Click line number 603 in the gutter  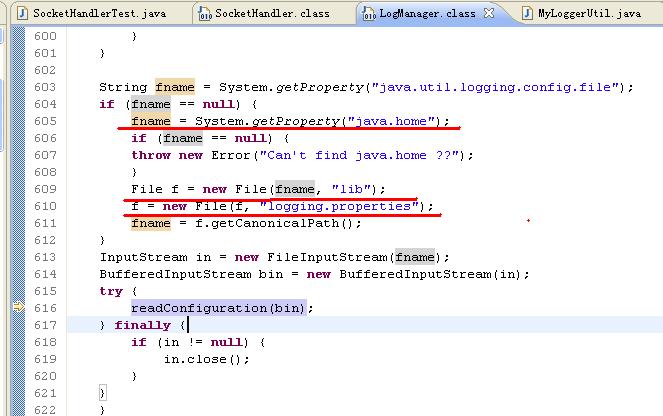click(45, 87)
